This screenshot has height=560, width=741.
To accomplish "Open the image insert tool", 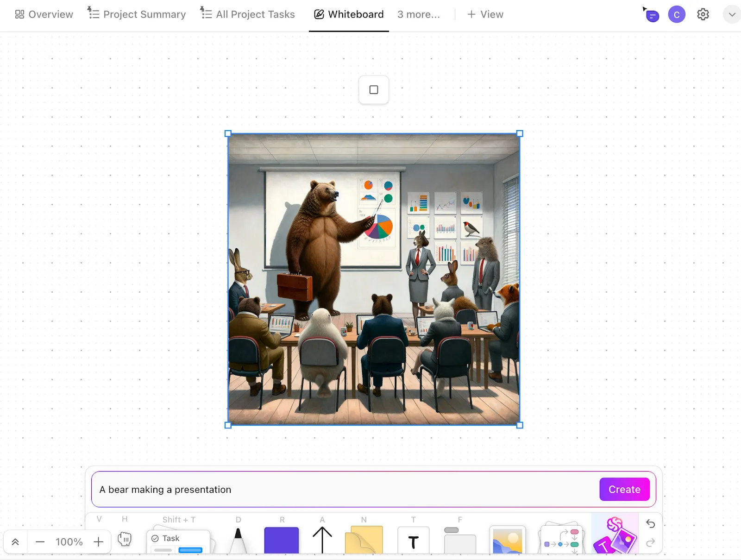I will pos(508,540).
